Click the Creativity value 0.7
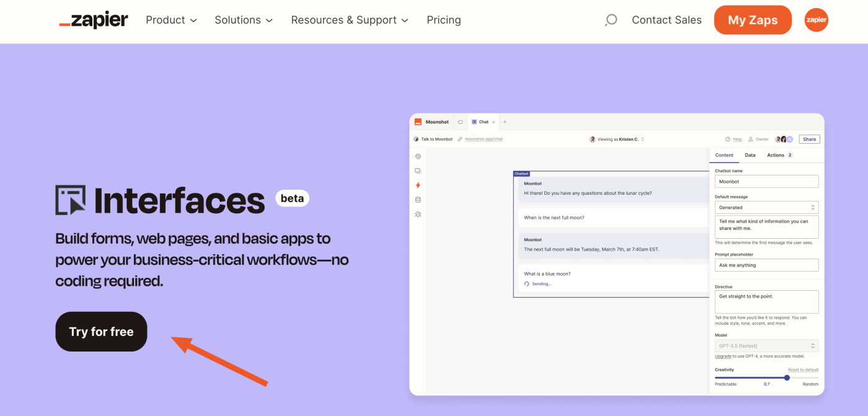Screen dimensions: 868x416 (x=766, y=384)
